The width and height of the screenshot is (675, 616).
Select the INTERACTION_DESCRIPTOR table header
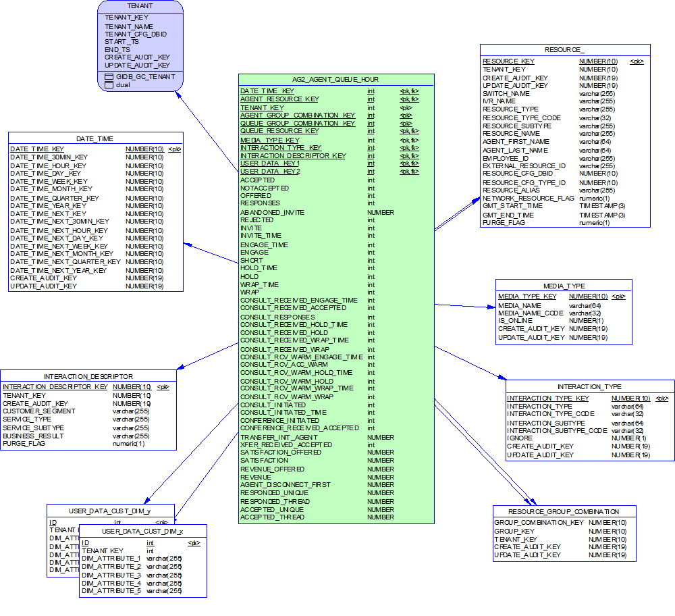point(88,376)
